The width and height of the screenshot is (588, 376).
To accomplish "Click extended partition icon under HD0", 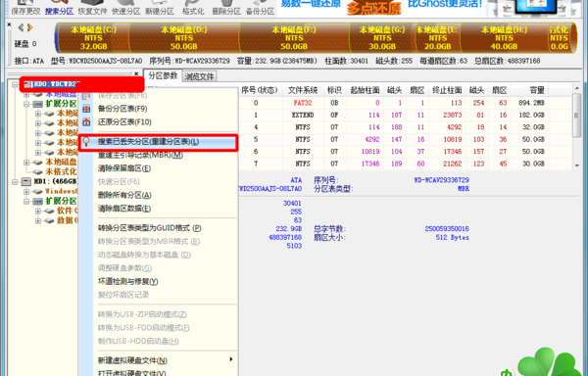I will pyautogui.click(x=38, y=104).
